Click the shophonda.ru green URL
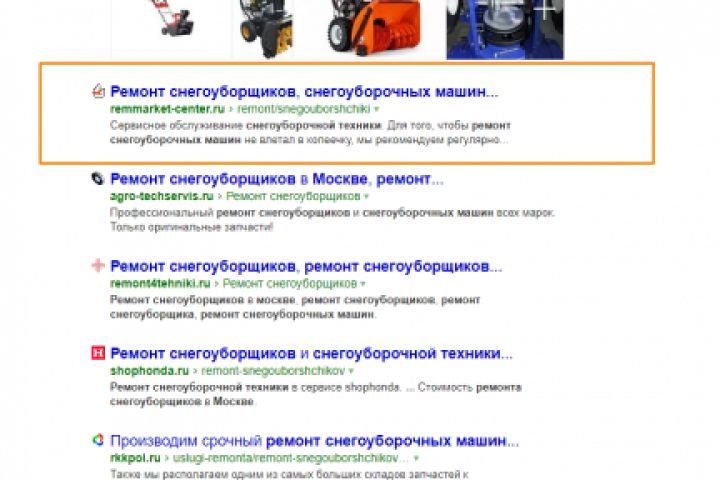Viewport: 720px width, 480px height. (150, 371)
